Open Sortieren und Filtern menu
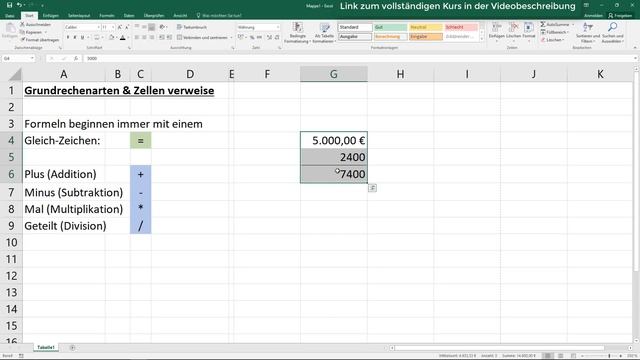The height and width of the screenshot is (360, 640). [x=588, y=33]
